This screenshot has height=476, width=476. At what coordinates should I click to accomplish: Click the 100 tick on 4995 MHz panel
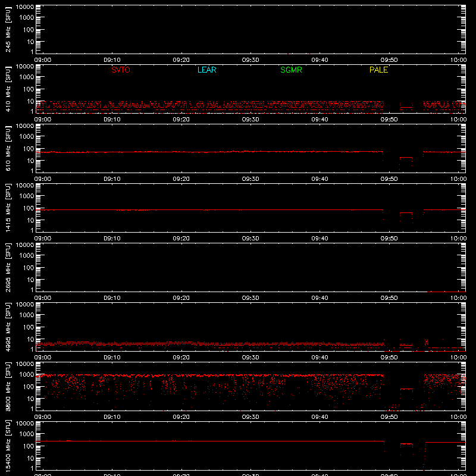pyautogui.click(x=29, y=327)
